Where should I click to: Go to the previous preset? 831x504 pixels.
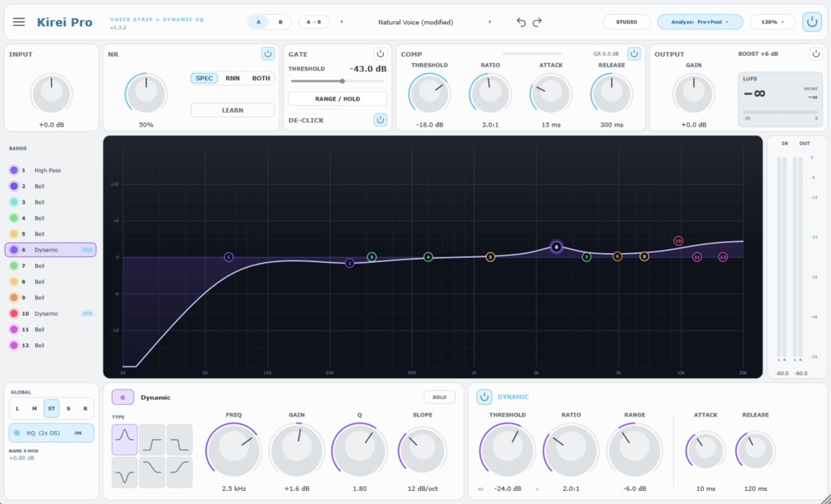[x=342, y=22]
